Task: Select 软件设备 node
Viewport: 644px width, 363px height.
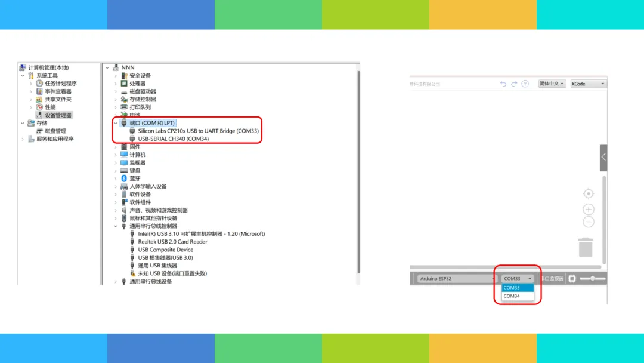Action: pyautogui.click(x=140, y=195)
